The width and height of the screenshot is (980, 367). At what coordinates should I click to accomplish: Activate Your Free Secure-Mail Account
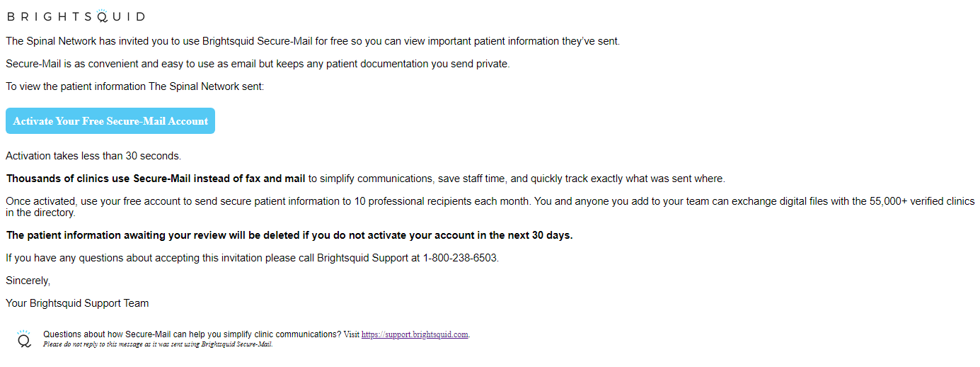click(x=110, y=121)
